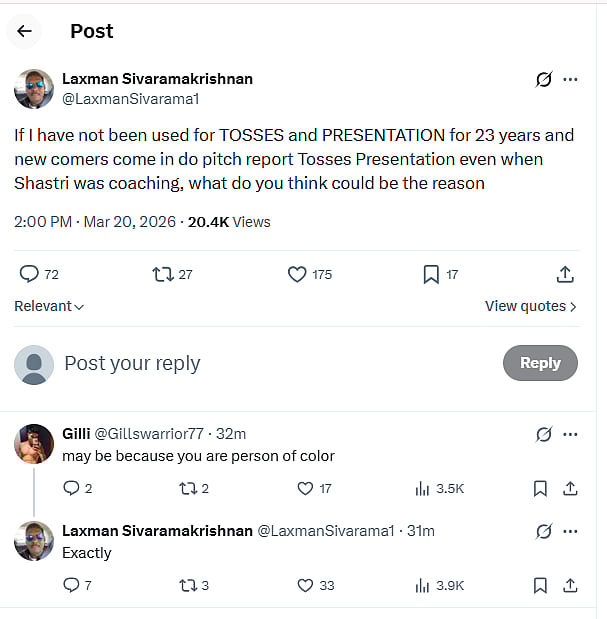Open @Gillswarrior77 profile link
The image size is (607, 619).
(x=149, y=434)
